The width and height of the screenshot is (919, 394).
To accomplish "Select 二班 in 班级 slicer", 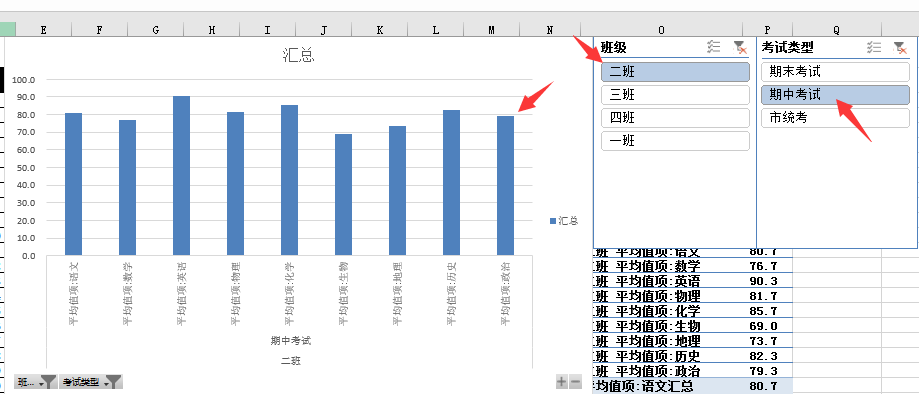I will 675,72.
